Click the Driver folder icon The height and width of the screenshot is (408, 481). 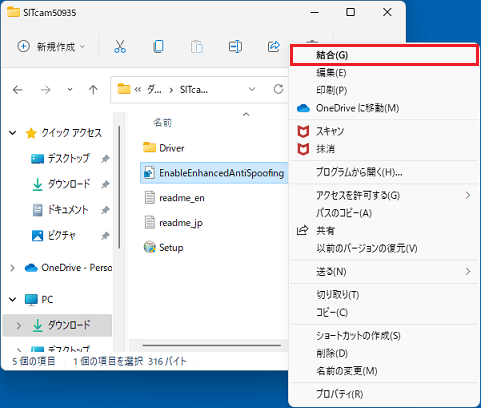[149, 147]
